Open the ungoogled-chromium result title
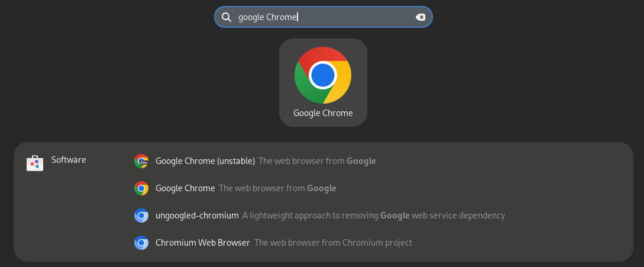Image resolution: width=644 pixels, height=267 pixels. pos(197,215)
